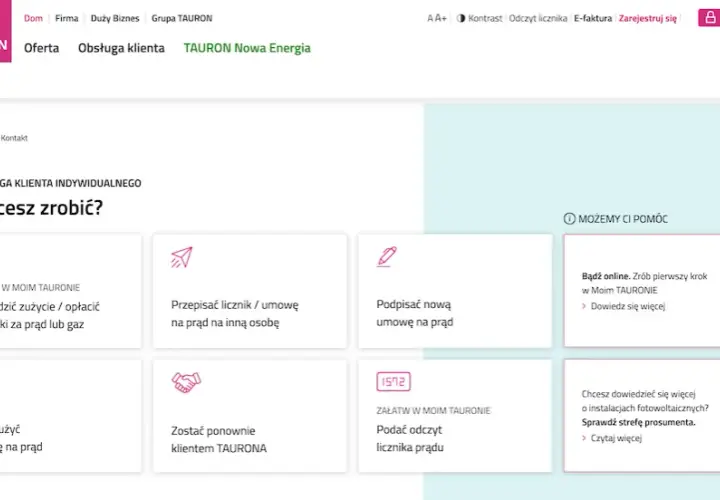Image resolution: width=720 pixels, height=500 pixels.
Task: Open the zużycie / opłacić card
Action: click(x=71, y=291)
